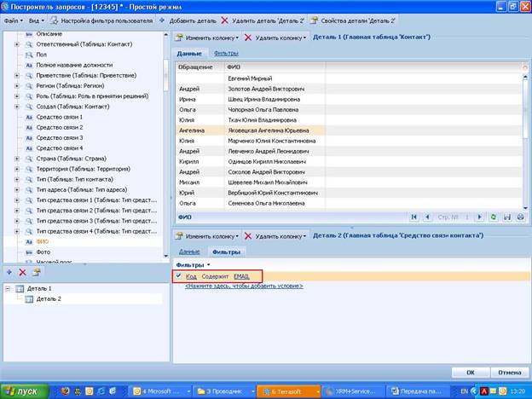The width and height of the screenshot is (532, 399).
Task: Click green refresh icon in grid footer
Action: [x=494, y=217]
